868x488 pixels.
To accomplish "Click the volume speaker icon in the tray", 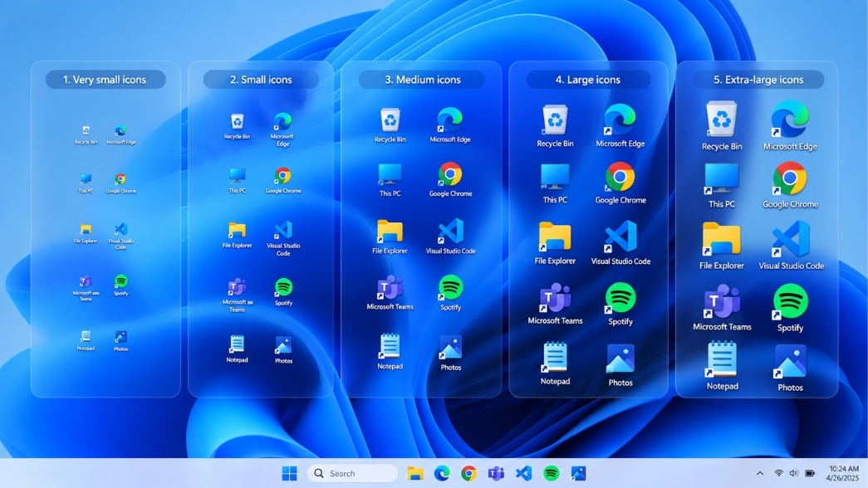I will (794, 474).
